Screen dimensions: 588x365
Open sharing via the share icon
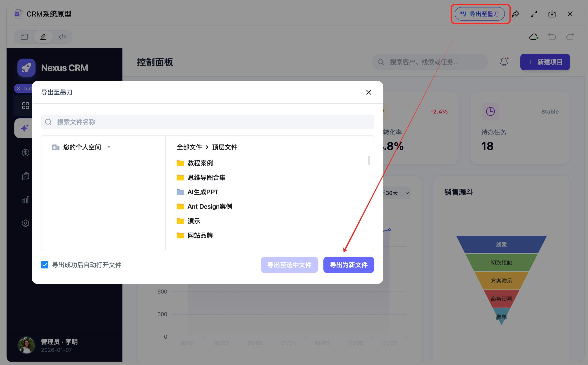click(516, 14)
